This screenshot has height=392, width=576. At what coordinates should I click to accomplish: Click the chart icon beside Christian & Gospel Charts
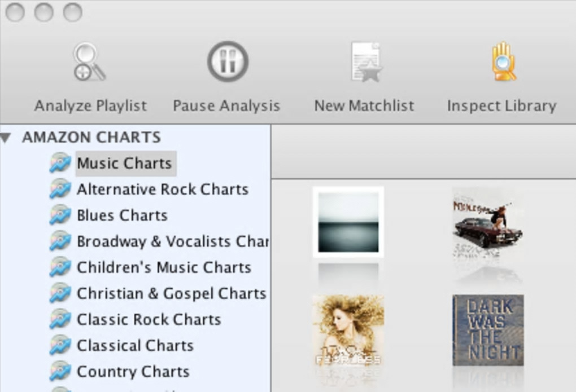tap(60, 293)
